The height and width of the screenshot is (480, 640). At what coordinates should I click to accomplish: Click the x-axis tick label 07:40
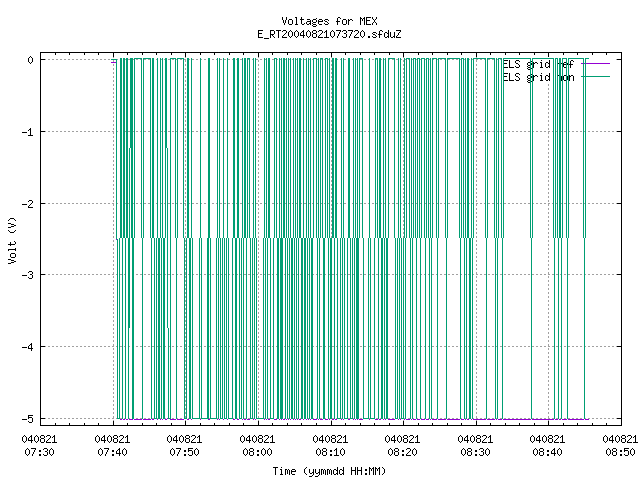(x=112, y=452)
